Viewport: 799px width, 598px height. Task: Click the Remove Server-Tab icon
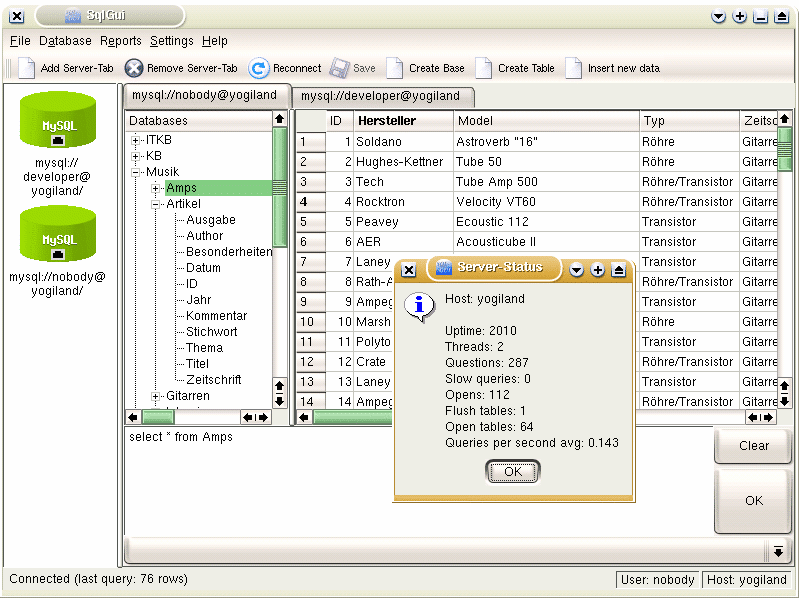point(134,68)
